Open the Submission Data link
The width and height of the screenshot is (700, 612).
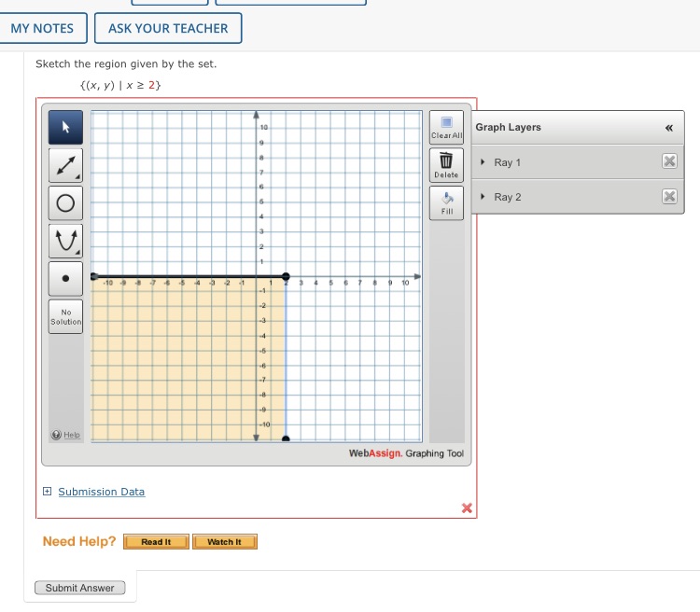[x=102, y=492]
